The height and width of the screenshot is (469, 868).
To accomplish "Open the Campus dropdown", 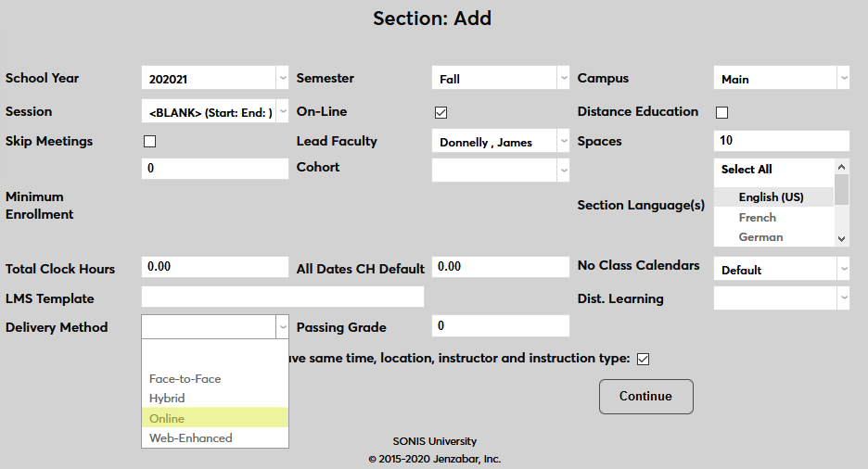I will (782, 79).
